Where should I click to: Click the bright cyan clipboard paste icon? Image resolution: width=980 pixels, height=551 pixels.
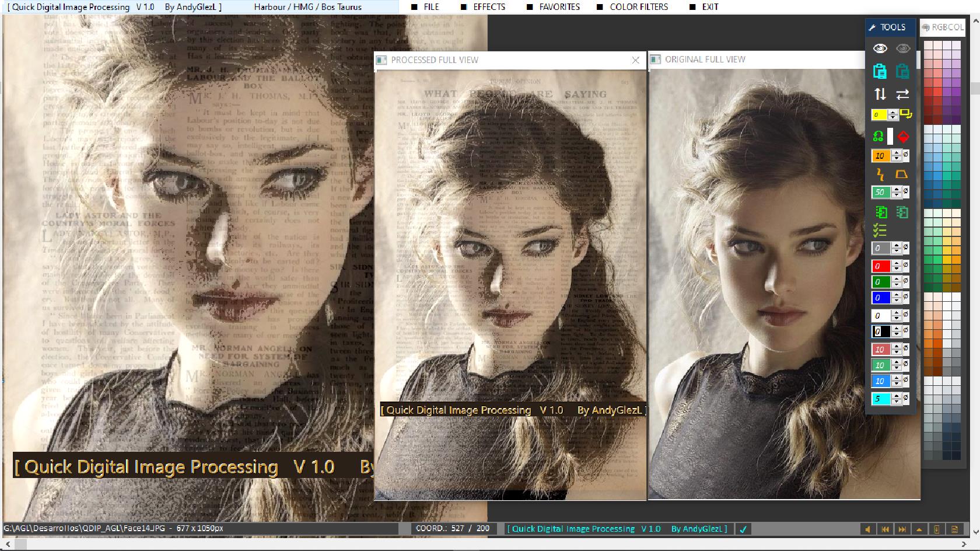[x=880, y=71]
